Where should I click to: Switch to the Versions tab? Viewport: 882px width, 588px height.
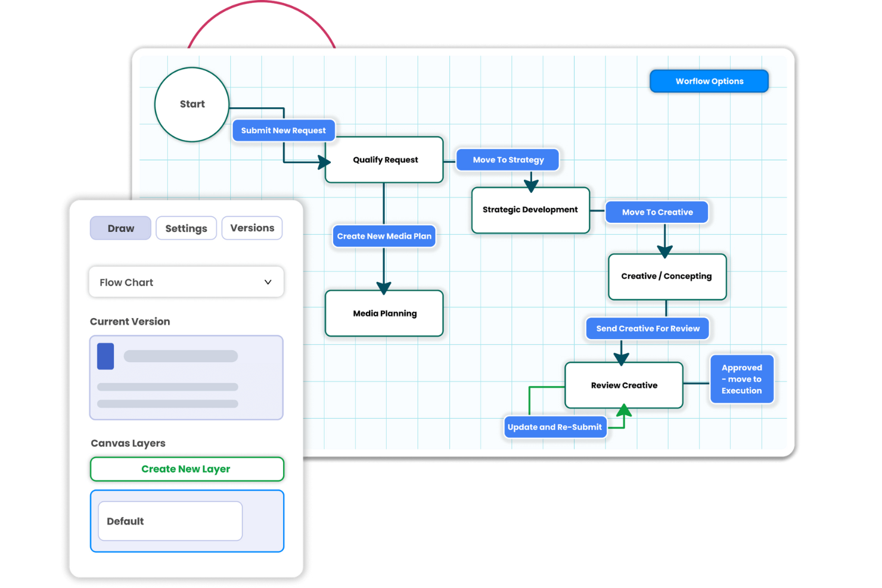252,228
